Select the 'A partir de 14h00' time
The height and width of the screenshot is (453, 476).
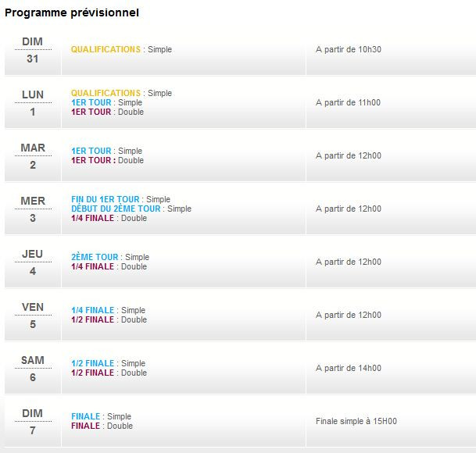click(349, 368)
